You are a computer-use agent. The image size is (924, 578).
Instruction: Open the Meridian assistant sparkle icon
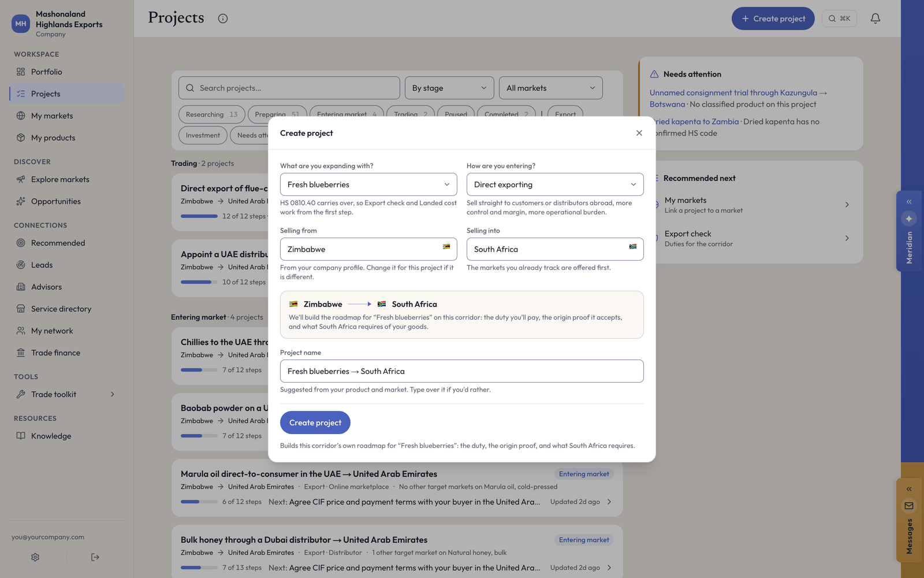coord(909,218)
